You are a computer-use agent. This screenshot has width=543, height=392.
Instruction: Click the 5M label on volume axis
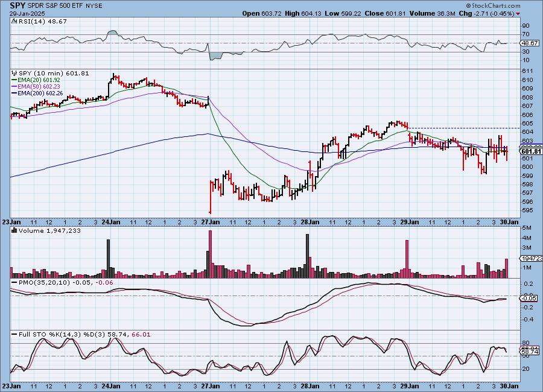click(527, 228)
